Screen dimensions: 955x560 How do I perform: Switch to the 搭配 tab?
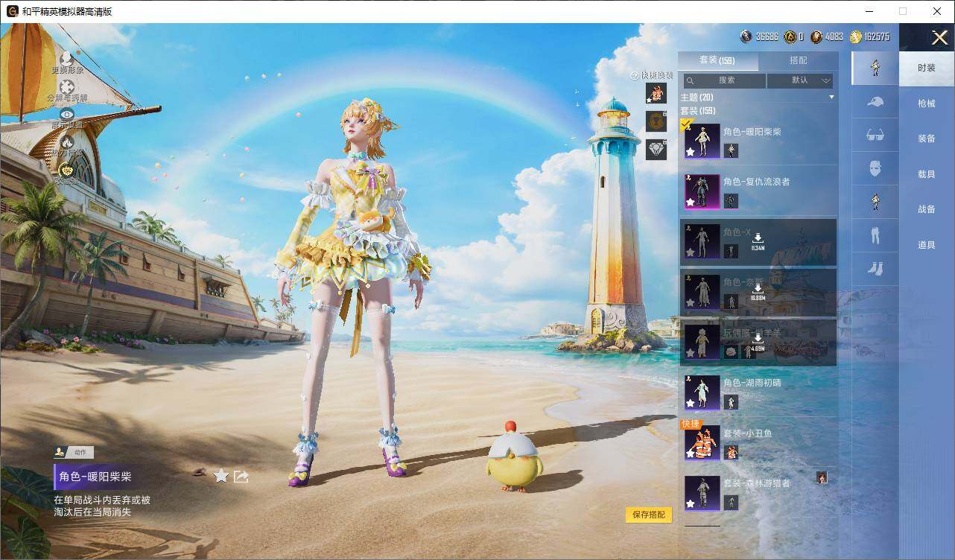point(798,60)
